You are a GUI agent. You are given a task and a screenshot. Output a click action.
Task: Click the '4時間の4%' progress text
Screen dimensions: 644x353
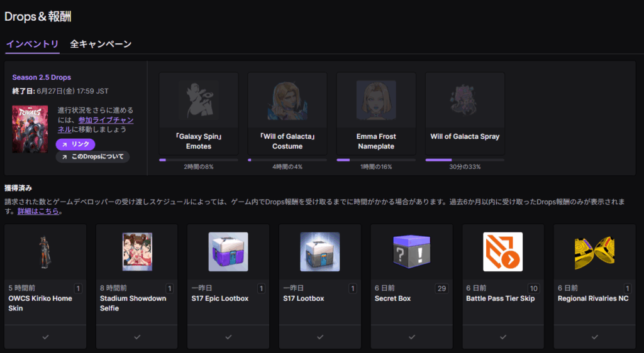tap(287, 167)
